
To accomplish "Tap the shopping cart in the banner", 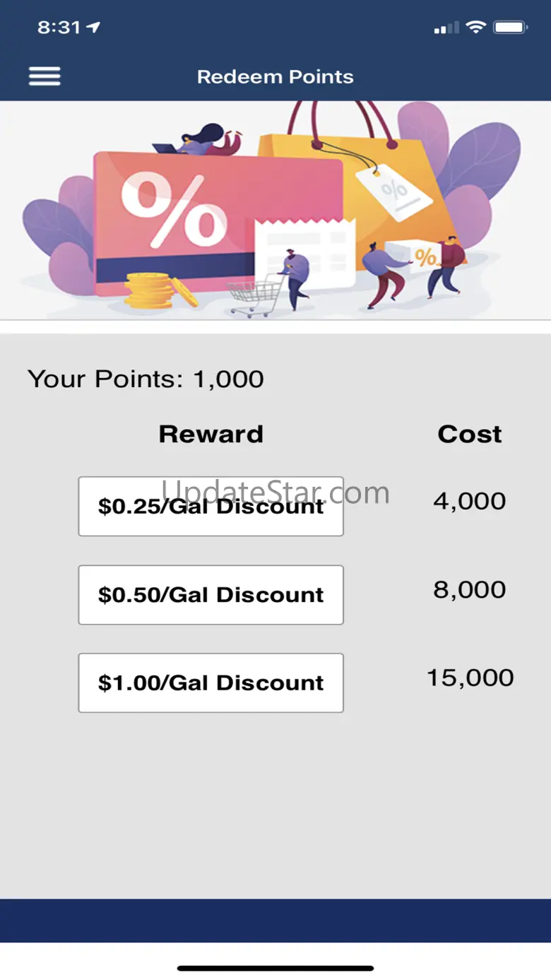I will (256, 295).
